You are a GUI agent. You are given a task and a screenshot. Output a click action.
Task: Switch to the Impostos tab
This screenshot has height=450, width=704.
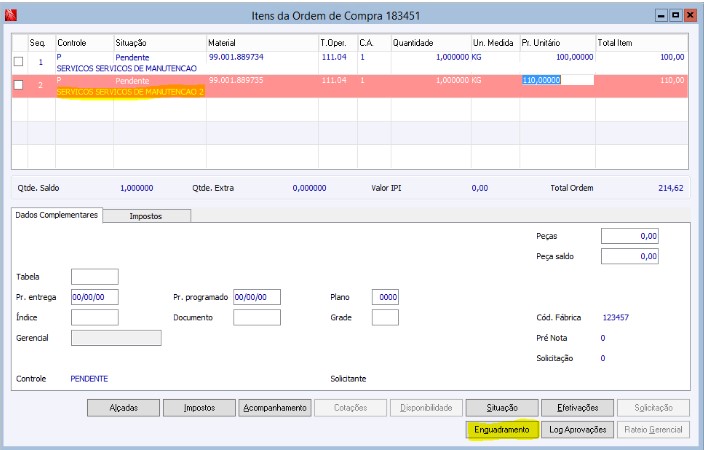(x=146, y=216)
